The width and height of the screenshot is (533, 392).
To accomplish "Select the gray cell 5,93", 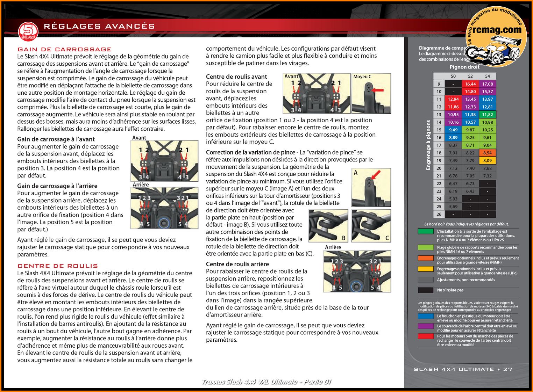I will pos(453,199).
